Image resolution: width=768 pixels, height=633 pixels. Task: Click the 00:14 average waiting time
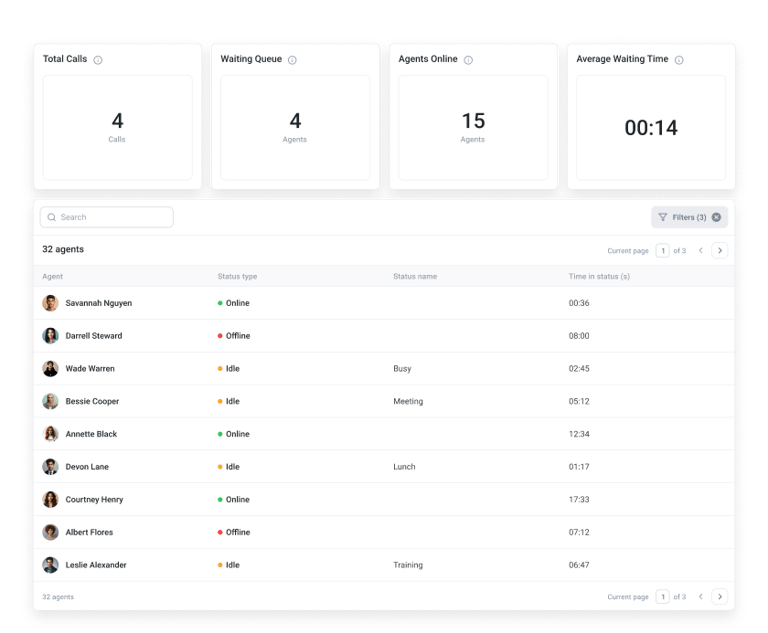[x=651, y=128]
